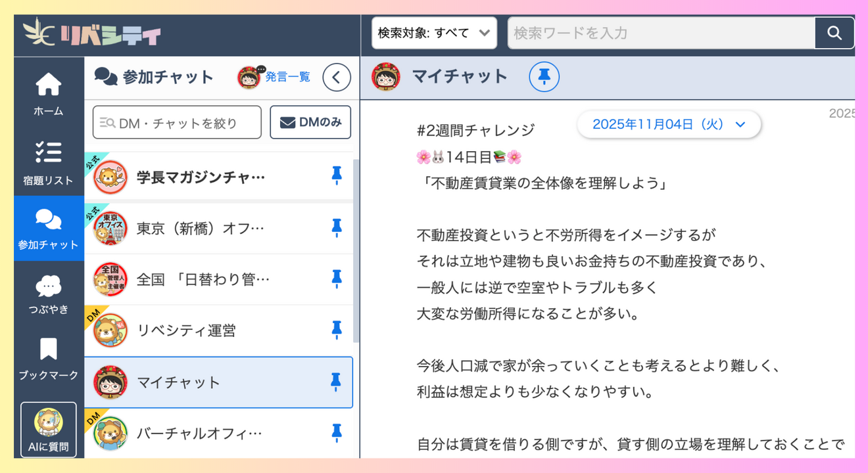The width and height of the screenshot is (868, 473).
Task: Click the DMのみ filter button
Action: [x=310, y=122]
